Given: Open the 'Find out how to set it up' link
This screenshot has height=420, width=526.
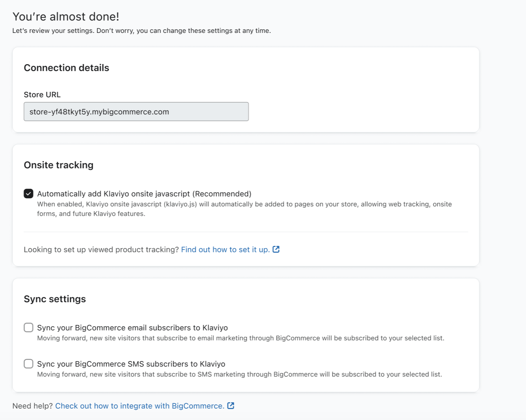Looking at the screenshot, I should 225,249.
